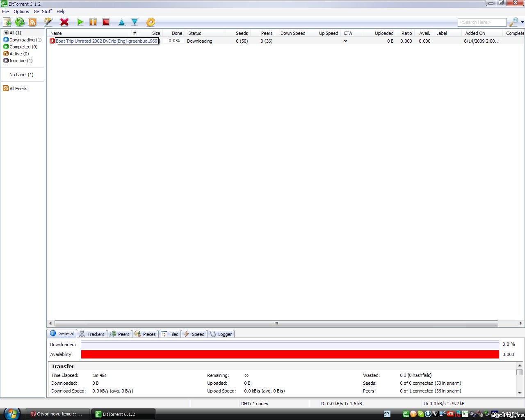Select the Active (0) category

pos(16,54)
